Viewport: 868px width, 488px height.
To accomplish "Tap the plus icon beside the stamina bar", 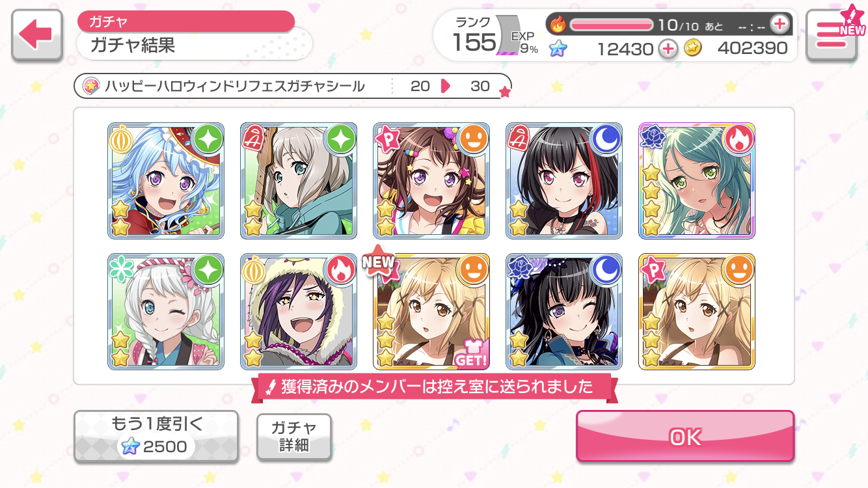I will 780,25.
